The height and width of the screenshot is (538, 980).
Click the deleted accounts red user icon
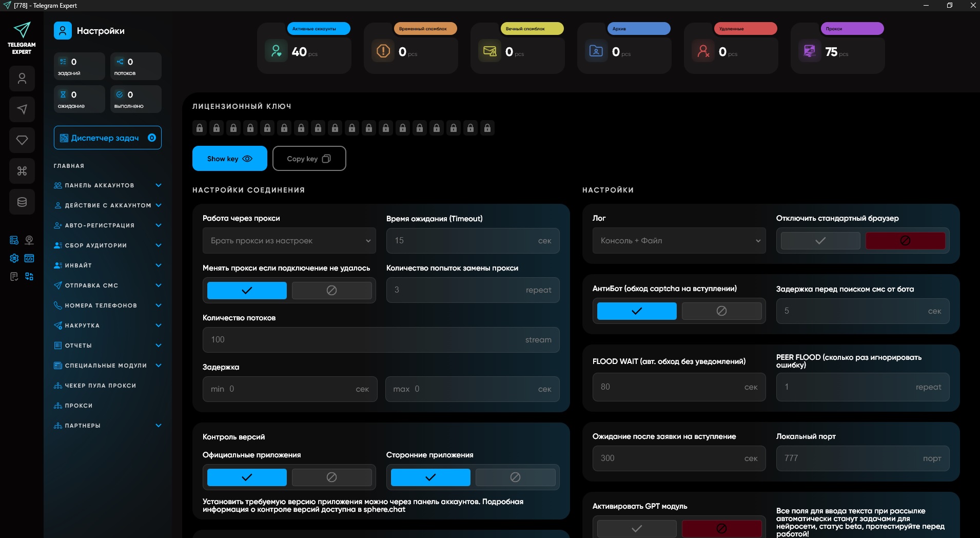703,51
